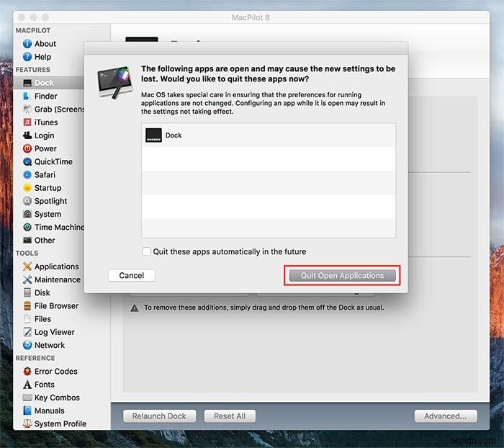Open the Log Viewer label in sidebar
The width and height of the screenshot is (504, 448).
coord(54,332)
